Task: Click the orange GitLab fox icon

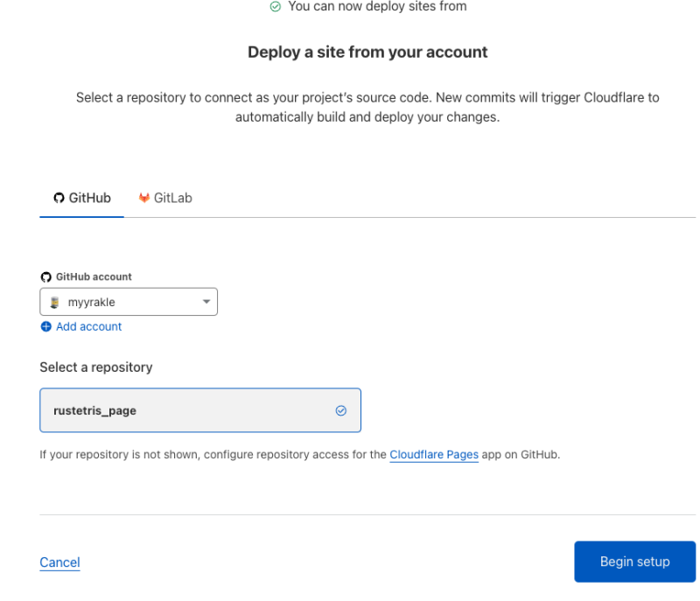Action: 144,198
